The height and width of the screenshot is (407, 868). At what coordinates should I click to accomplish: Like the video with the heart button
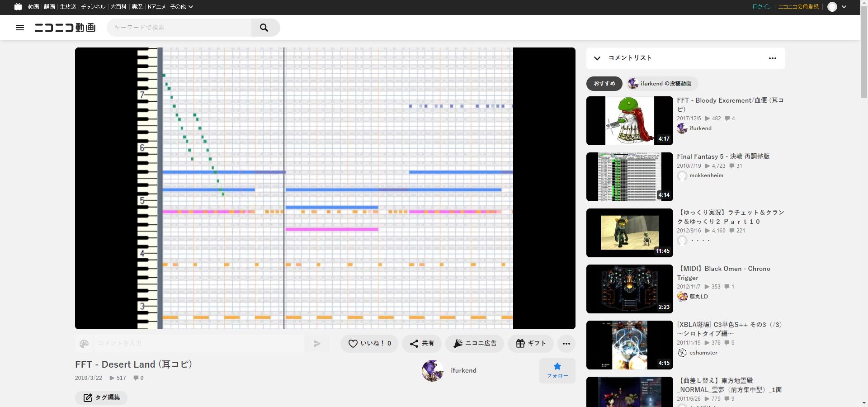coord(369,344)
